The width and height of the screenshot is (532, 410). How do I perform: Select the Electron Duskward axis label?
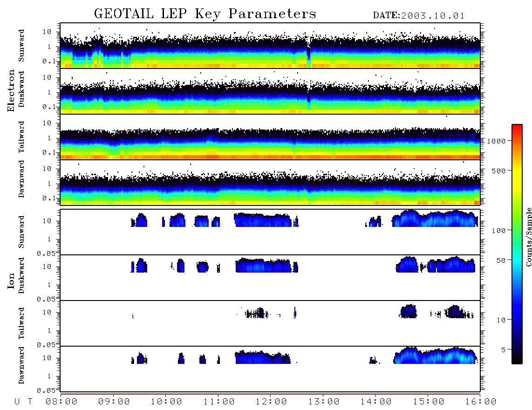(21, 89)
